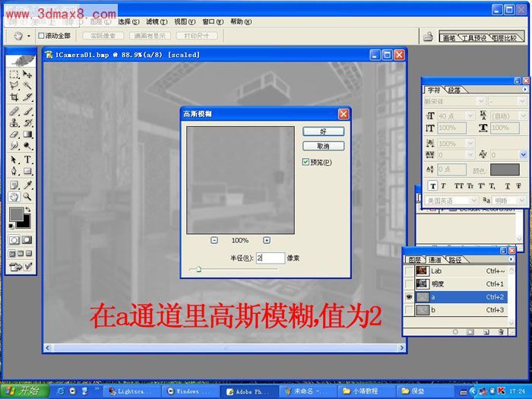Load channel as selection in Channels panel
This screenshot has width=532, height=399.
coord(455,332)
